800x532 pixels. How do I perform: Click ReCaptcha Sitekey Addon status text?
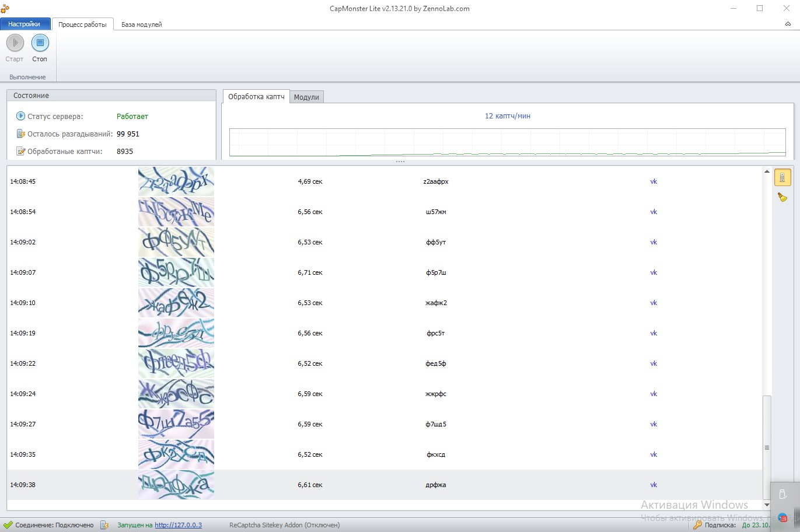[284, 525]
